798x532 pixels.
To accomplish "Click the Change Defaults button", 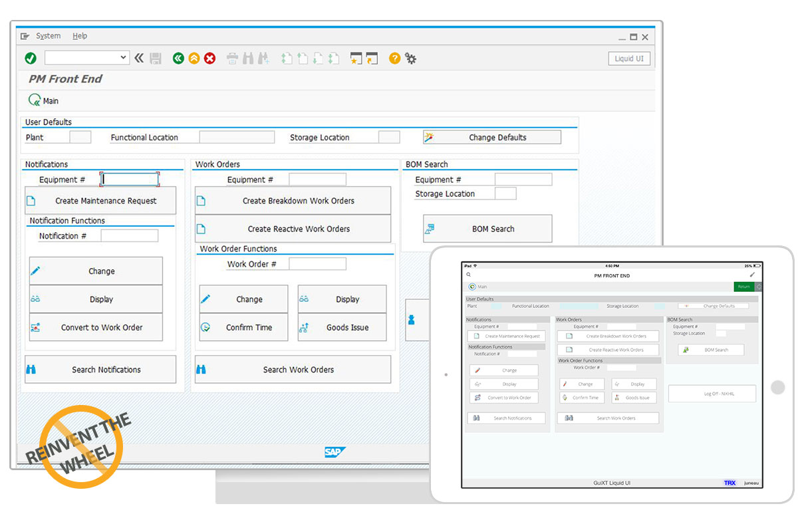I will [492, 138].
